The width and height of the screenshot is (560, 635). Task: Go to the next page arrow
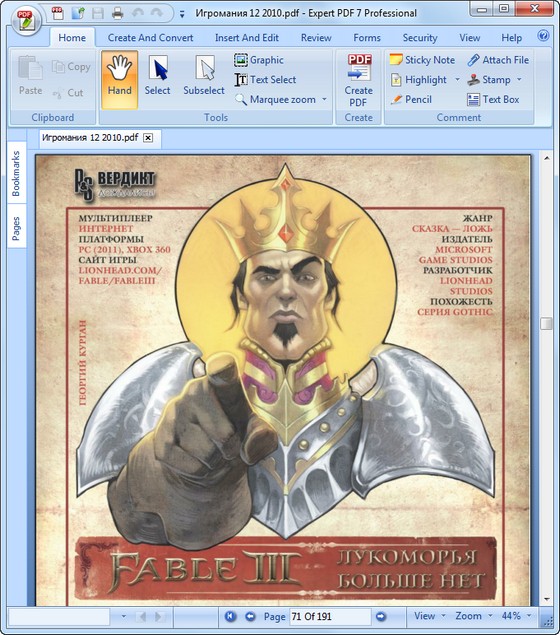(x=381, y=616)
